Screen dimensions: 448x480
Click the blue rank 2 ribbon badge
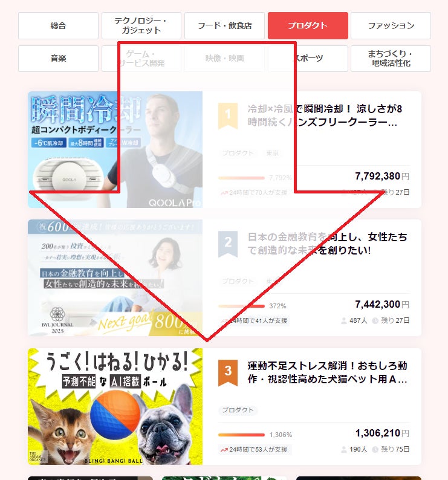(x=228, y=244)
